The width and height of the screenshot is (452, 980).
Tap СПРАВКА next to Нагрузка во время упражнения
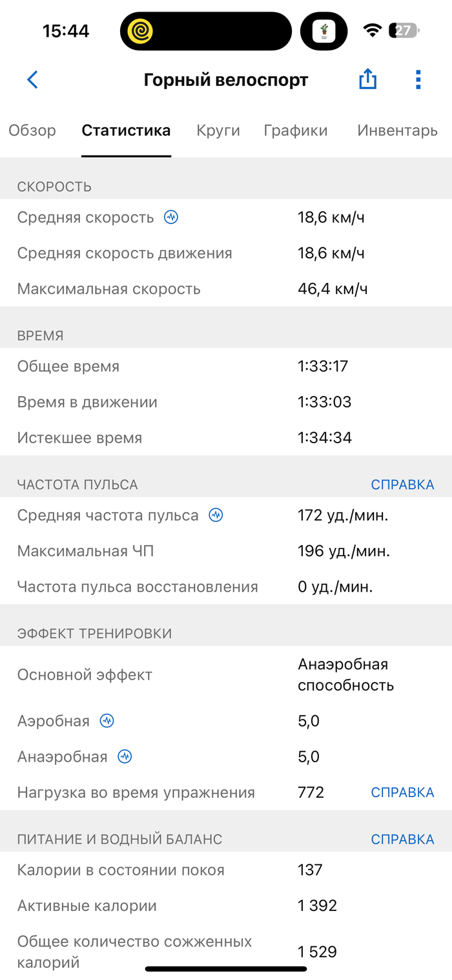pos(402,793)
